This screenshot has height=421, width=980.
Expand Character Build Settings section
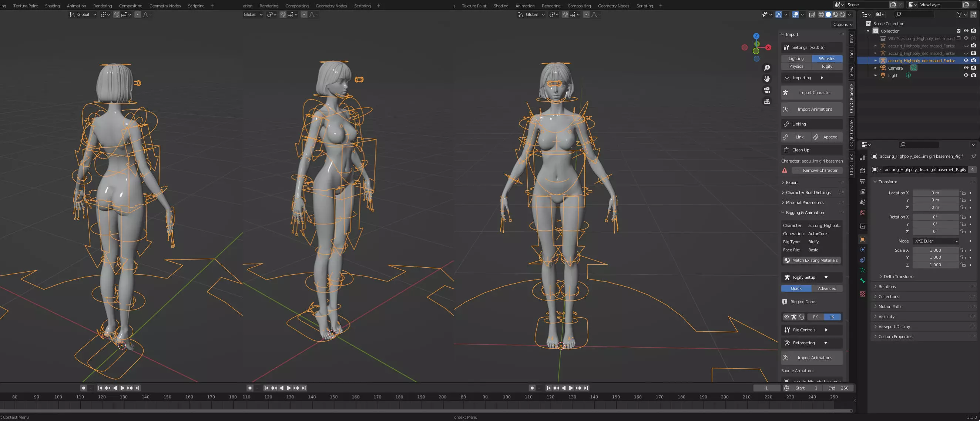(x=812, y=193)
